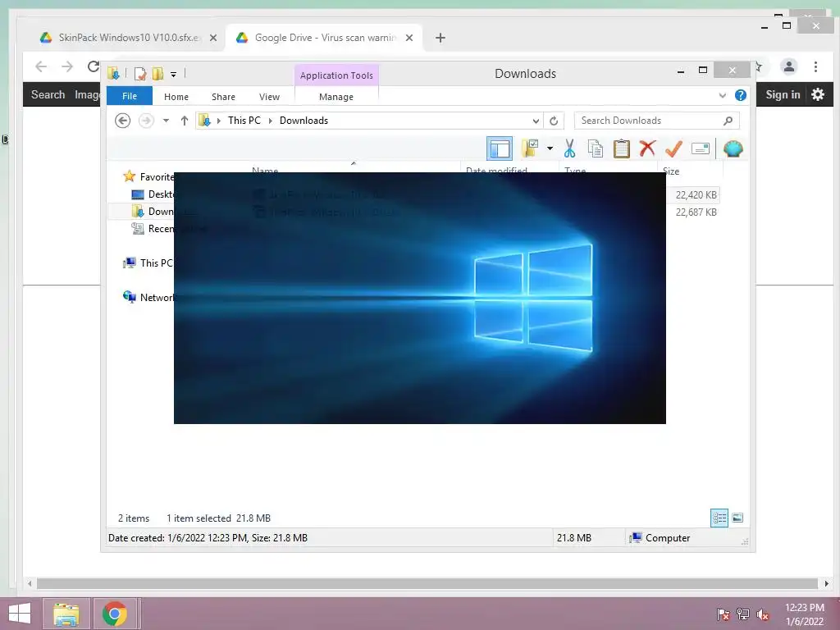Go up one folder level
Image resolution: width=840 pixels, height=630 pixels.
tap(185, 121)
